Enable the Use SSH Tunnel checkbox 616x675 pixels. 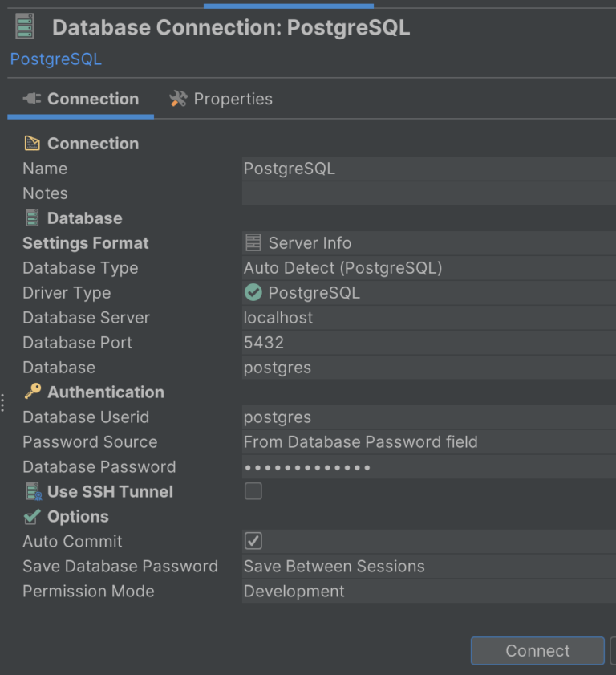tap(253, 492)
